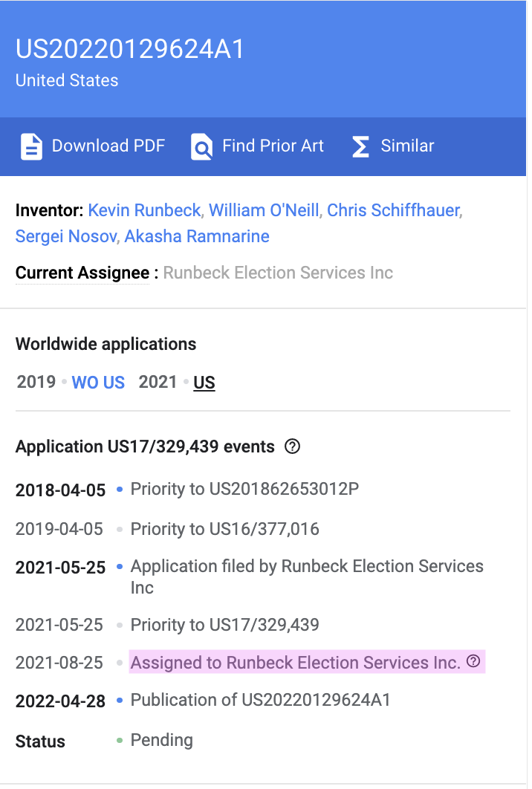Click the Similar sigma icon
532x789 pixels.
(360, 146)
